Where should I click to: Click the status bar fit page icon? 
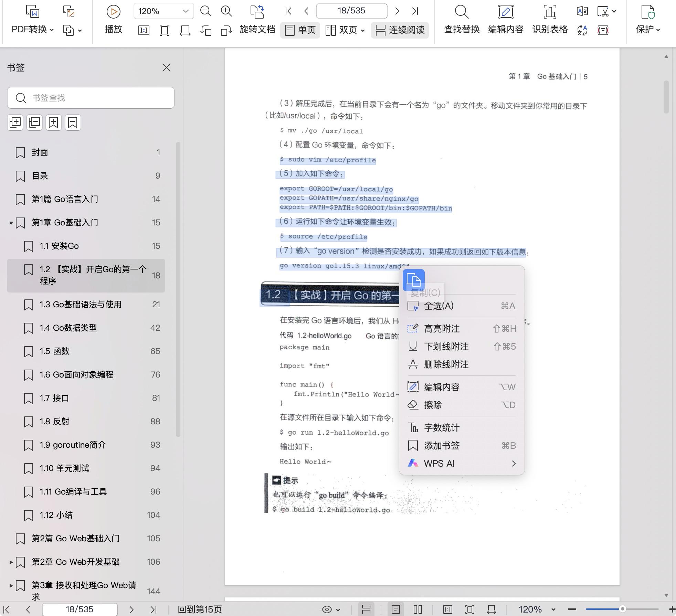click(469, 609)
